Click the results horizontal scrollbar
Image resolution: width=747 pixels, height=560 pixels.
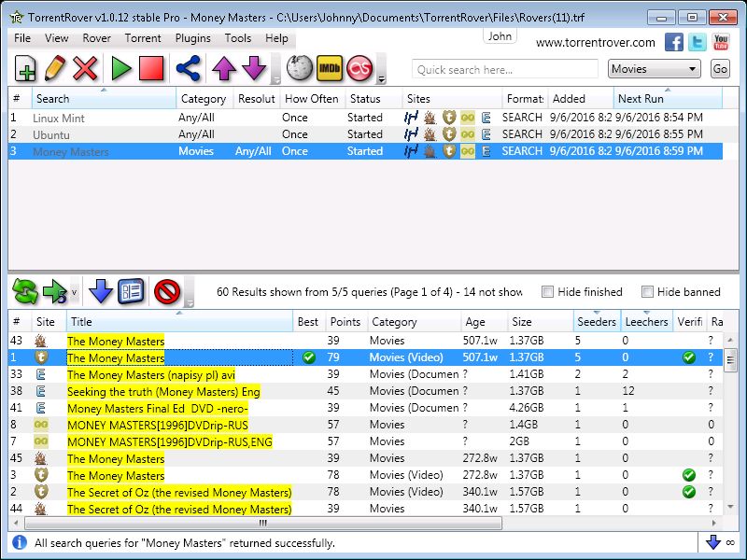pyautogui.click(x=263, y=523)
